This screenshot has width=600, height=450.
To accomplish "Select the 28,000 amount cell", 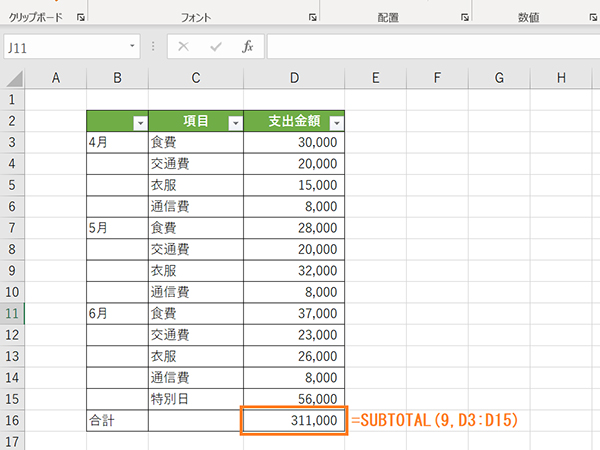I will click(x=294, y=228).
